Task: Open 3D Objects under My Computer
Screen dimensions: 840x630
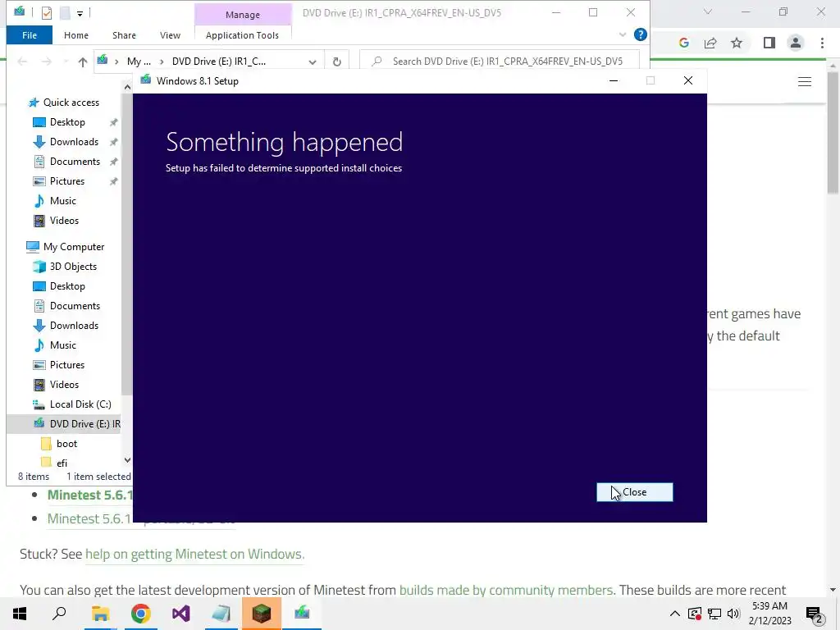Action: pyautogui.click(x=73, y=267)
